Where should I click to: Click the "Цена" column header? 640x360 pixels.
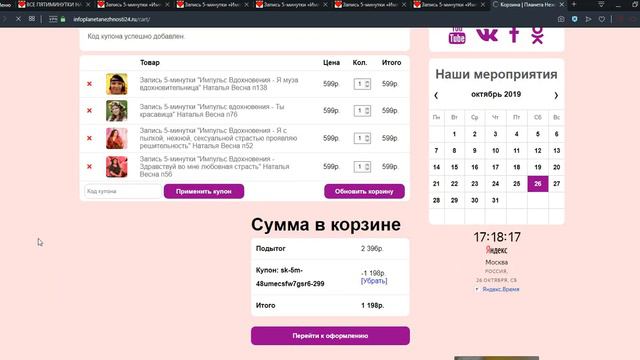331,62
